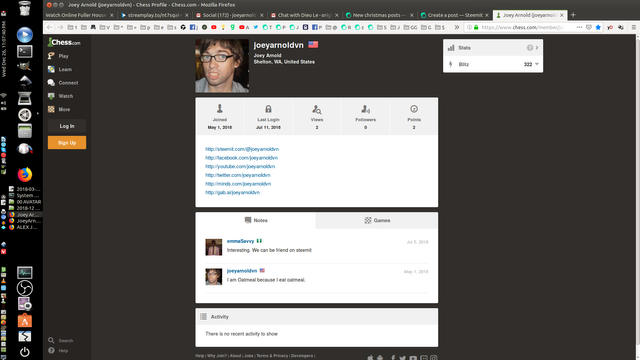640x360 pixels.
Task: Open the gab.ai/joeyarnoldvn link
Action: point(232,192)
